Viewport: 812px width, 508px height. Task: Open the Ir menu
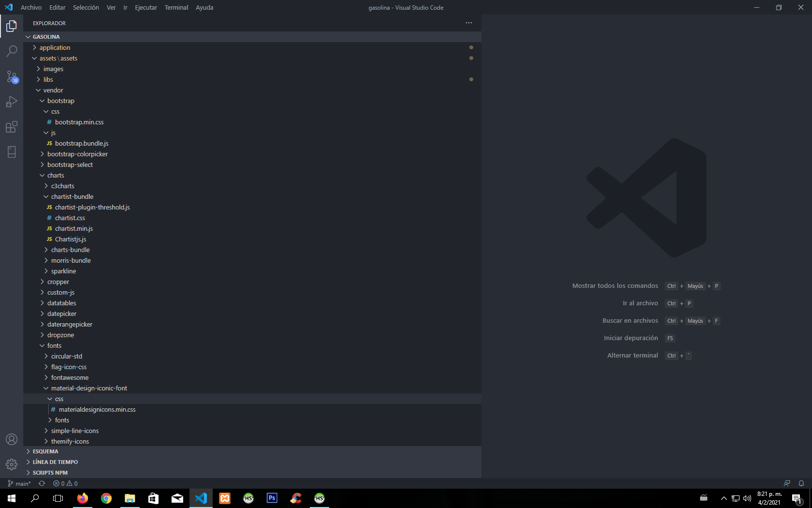pyautogui.click(x=125, y=7)
